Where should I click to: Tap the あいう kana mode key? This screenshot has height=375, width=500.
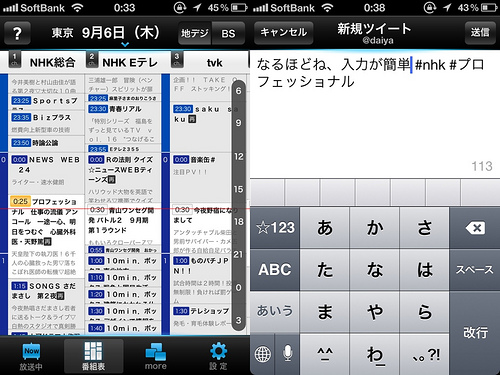pyautogui.click(x=275, y=312)
